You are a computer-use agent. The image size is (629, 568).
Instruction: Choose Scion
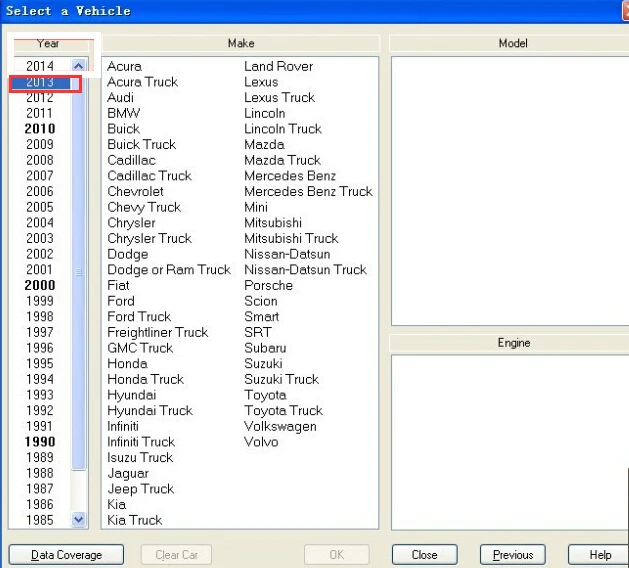(261, 301)
